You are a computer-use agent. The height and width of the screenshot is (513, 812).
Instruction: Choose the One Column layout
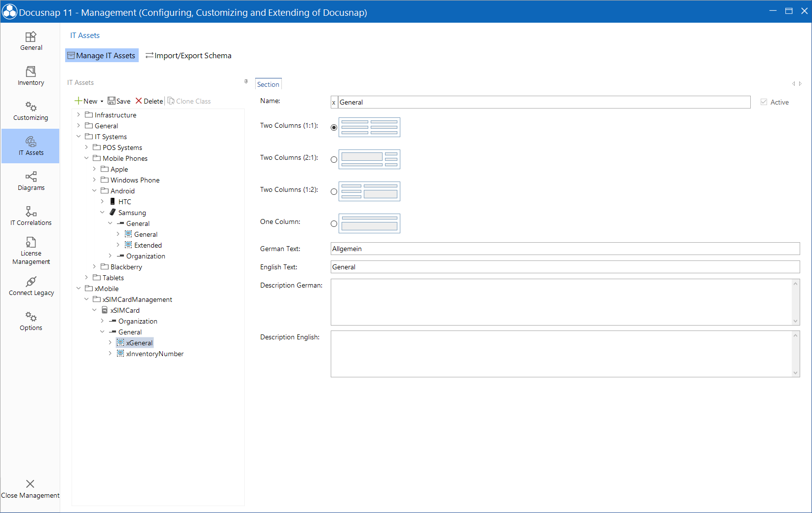pos(334,223)
